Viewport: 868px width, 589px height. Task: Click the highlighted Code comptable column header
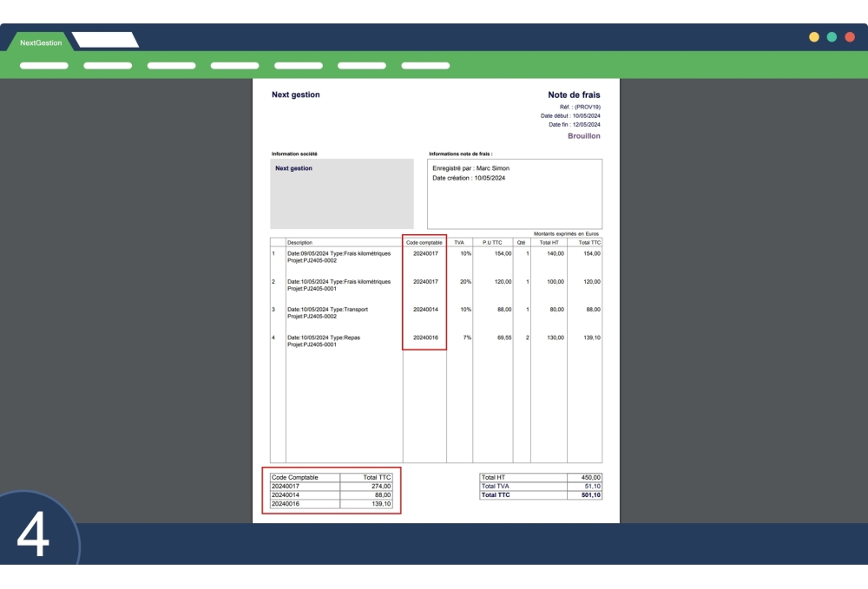tap(424, 244)
